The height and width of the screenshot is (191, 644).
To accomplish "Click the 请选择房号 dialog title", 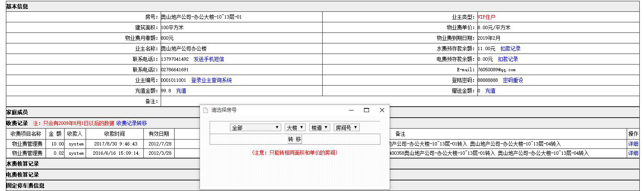I will coord(224,110).
